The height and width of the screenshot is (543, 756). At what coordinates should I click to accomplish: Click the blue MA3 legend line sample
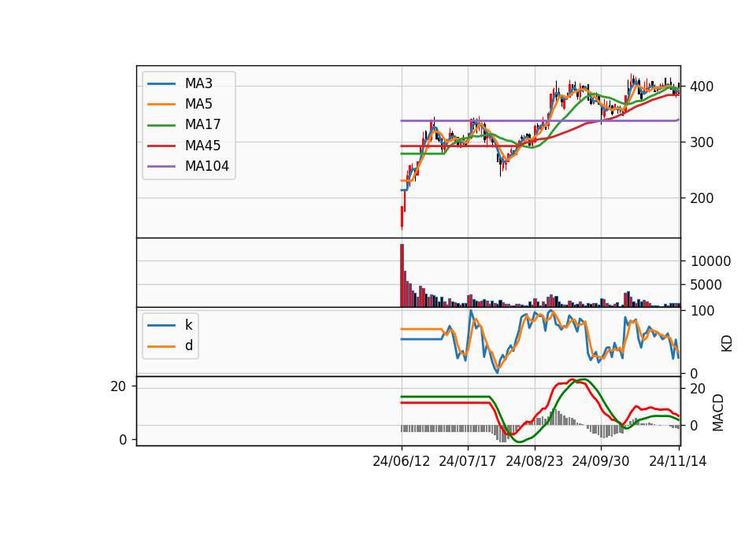click(161, 84)
